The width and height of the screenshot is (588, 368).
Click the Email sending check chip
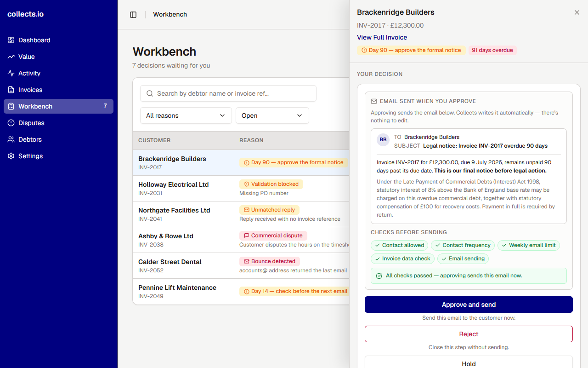pos(463,259)
